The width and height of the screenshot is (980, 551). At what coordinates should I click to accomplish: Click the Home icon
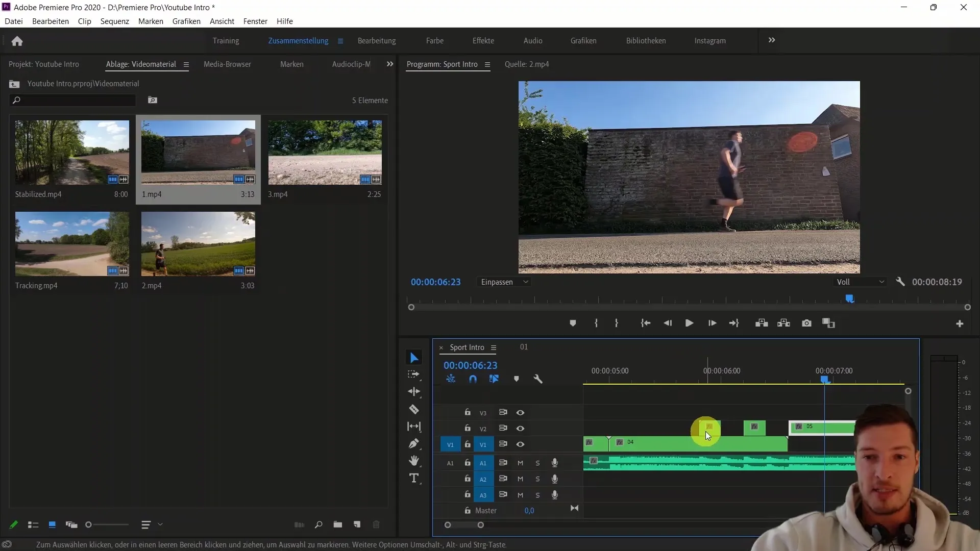point(17,41)
